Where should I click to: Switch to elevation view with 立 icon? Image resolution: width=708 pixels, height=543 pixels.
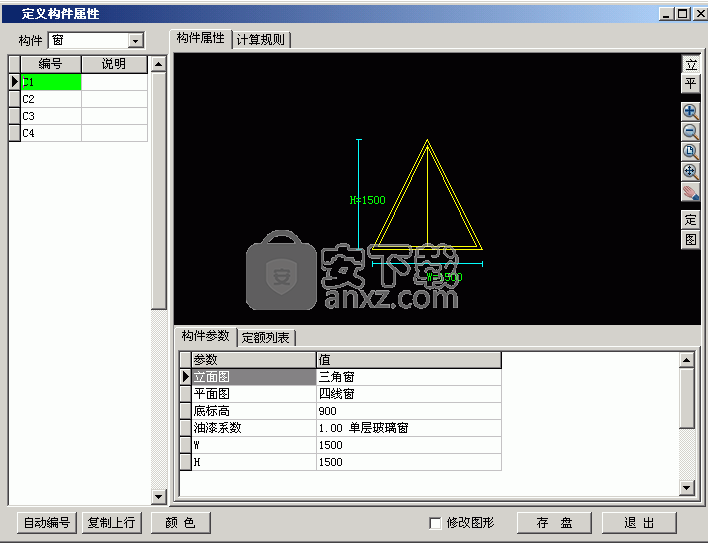[x=690, y=64]
